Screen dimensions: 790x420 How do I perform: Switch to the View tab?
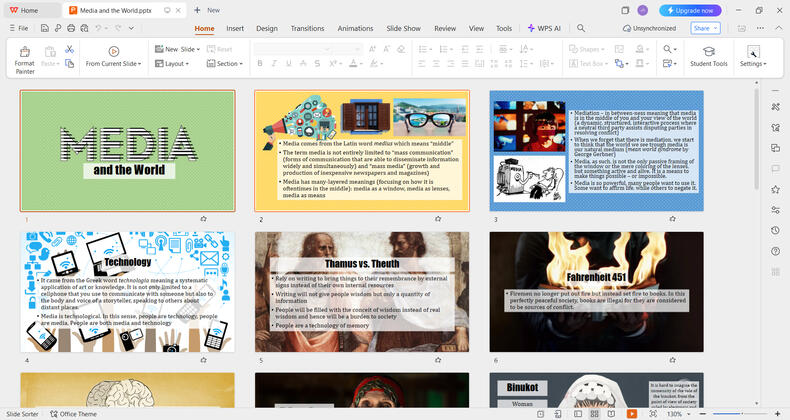tap(476, 28)
